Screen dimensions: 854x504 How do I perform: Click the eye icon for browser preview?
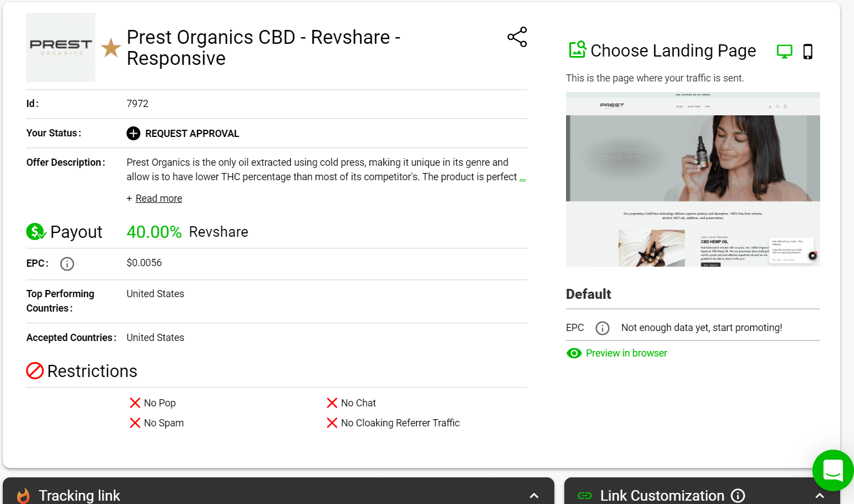(x=574, y=354)
